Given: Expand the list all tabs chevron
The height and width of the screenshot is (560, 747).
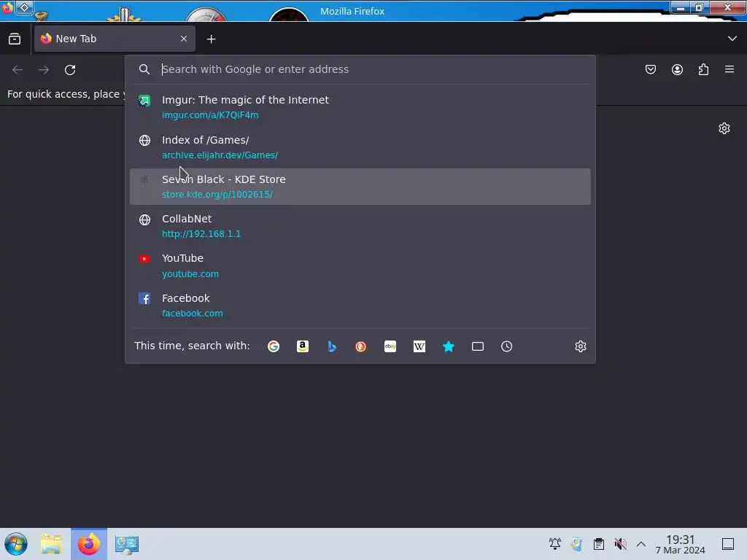Looking at the screenshot, I should pyautogui.click(x=732, y=39).
